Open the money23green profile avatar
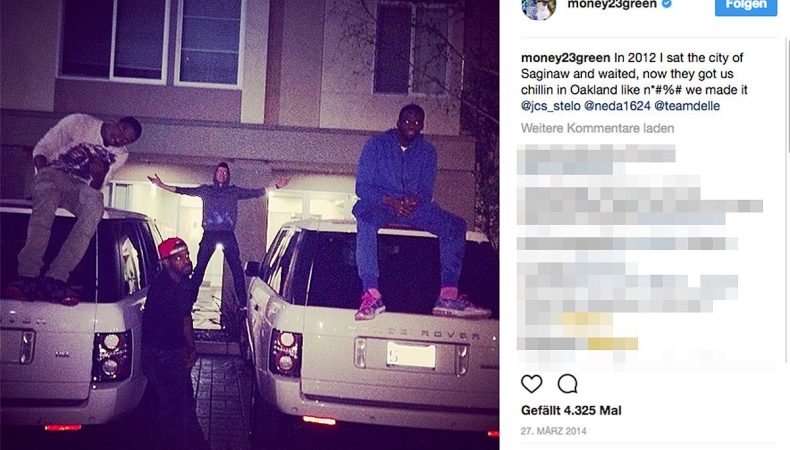The image size is (790, 450). point(539,7)
